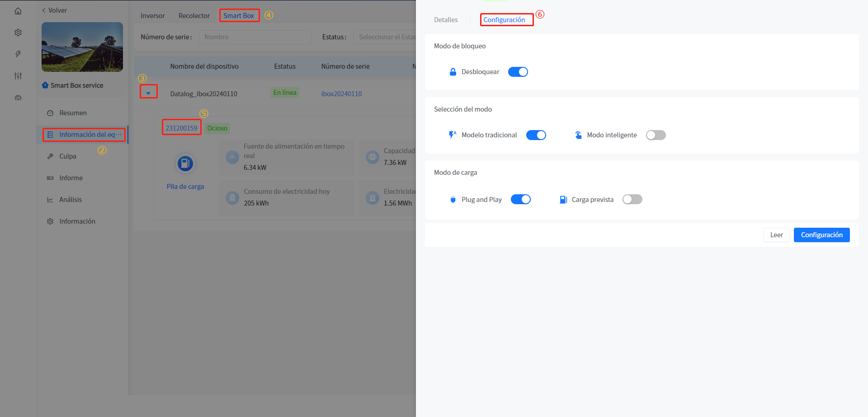Open the sliders adjustment sidebar icon
Image resolution: width=868 pixels, height=417 pixels.
(x=18, y=76)
